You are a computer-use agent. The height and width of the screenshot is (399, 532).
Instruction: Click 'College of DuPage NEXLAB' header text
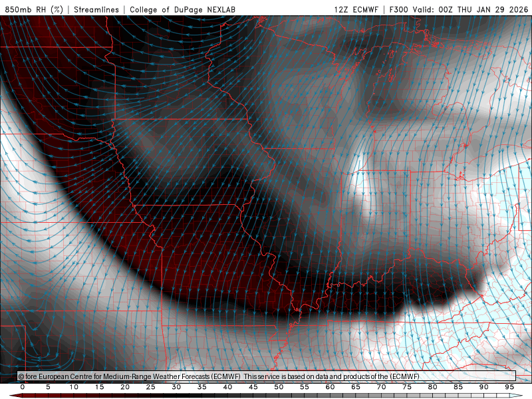[182, 9]
